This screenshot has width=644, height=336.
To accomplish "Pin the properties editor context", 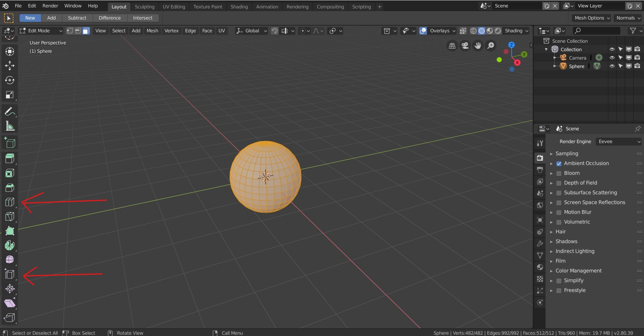I will tap(637, 129).
